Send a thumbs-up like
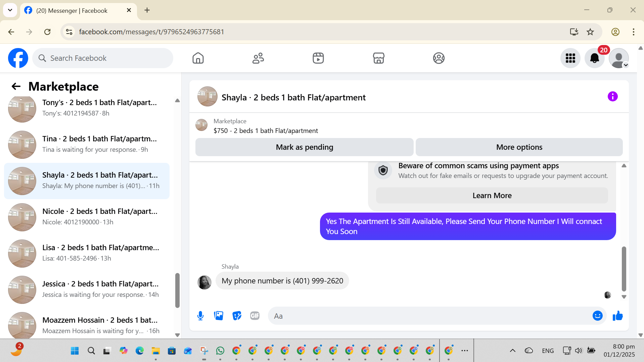The image size is (644, 362). point(618,316)
